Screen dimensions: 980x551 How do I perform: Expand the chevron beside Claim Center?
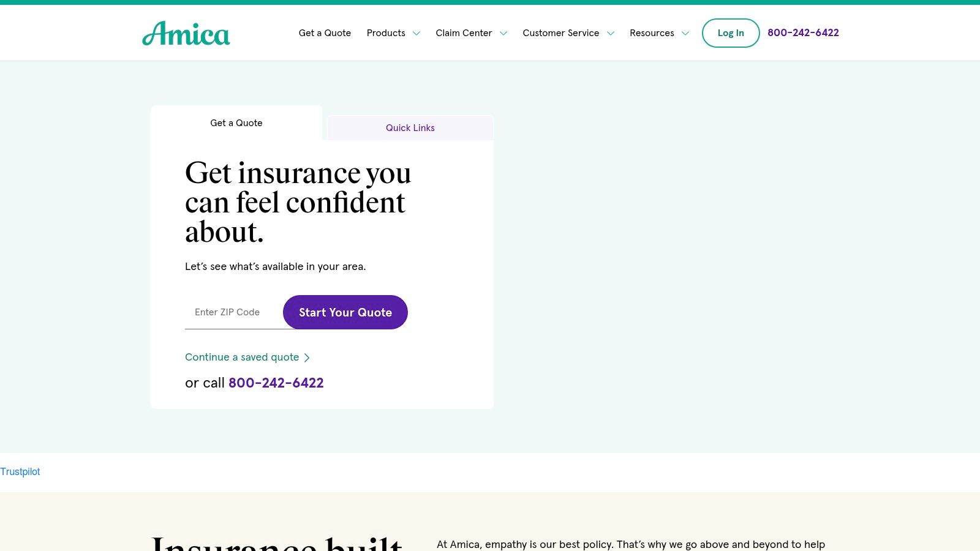(503, 34)
